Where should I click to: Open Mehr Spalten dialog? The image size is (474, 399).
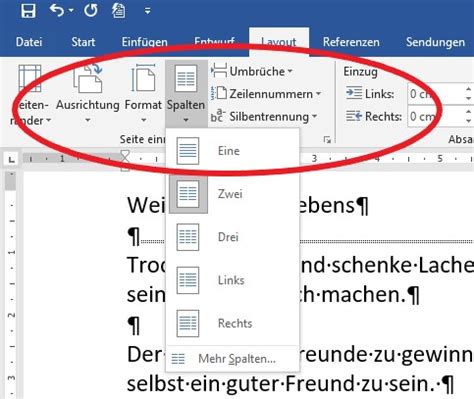pyautogui.click(x=233, y=359)
